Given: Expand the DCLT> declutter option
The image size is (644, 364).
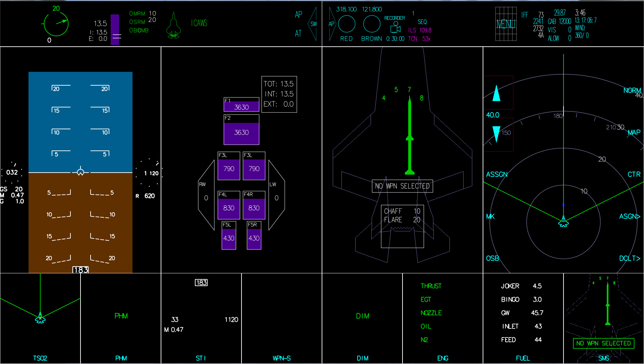Looking at the screenshot, I should (630, 258).
